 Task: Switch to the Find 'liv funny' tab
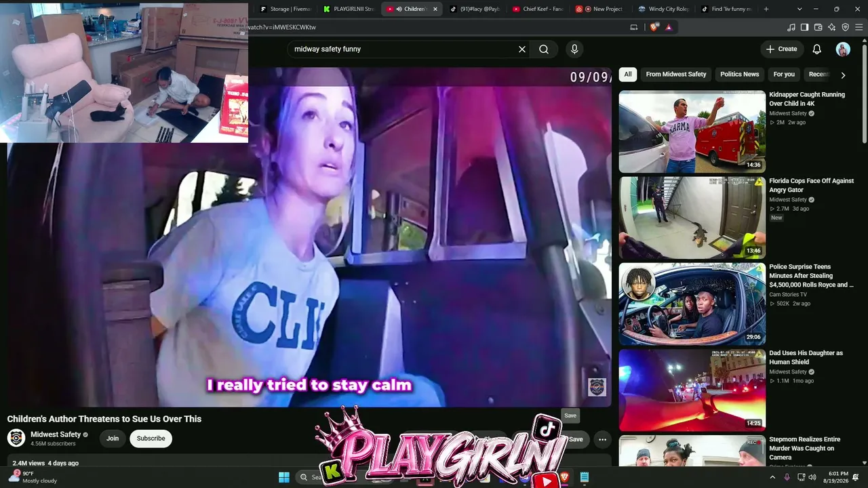pos(728,9)
